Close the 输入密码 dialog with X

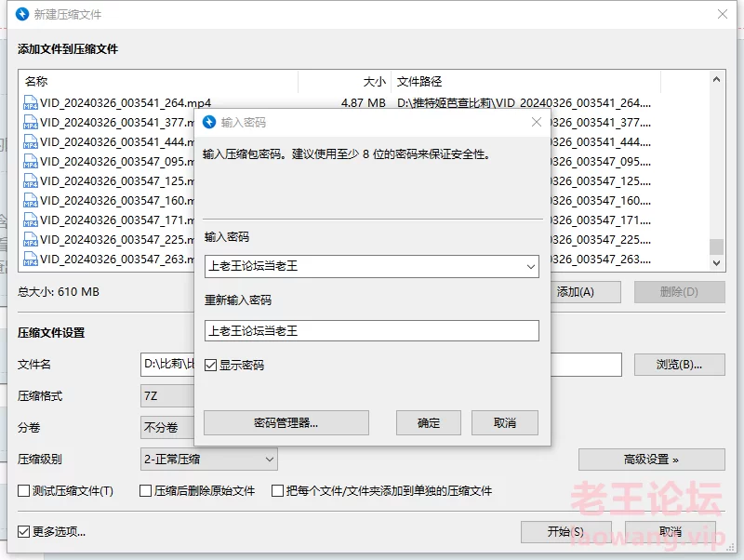click(536, 122)
